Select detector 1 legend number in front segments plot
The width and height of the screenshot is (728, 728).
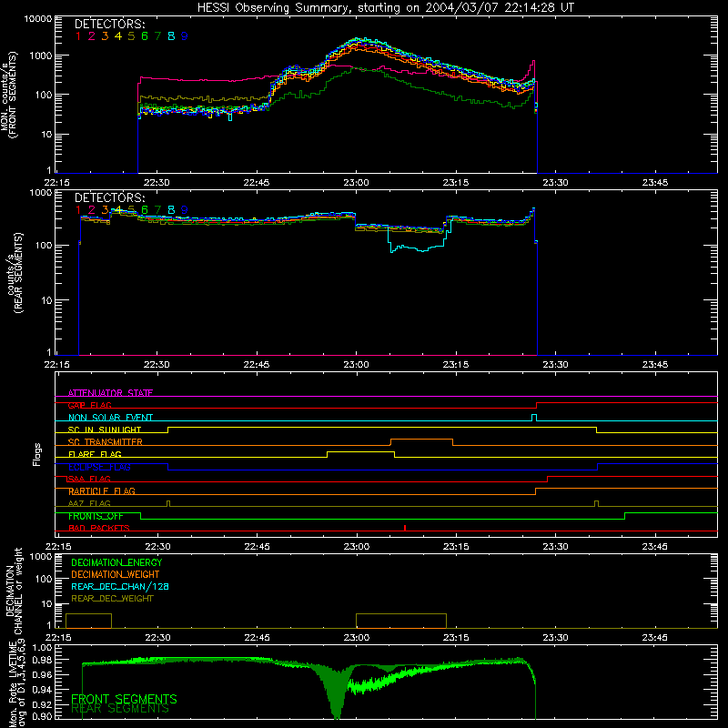pos(78,36)
